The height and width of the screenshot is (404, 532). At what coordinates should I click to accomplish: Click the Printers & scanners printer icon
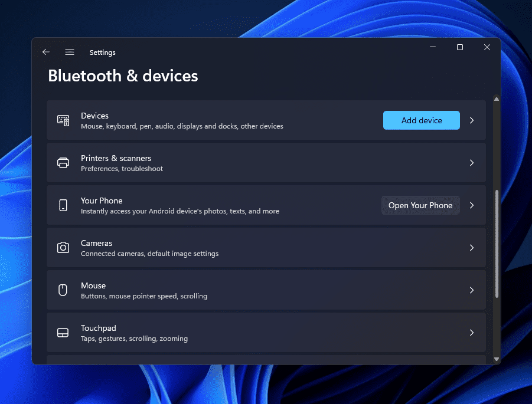pos(63,163)
